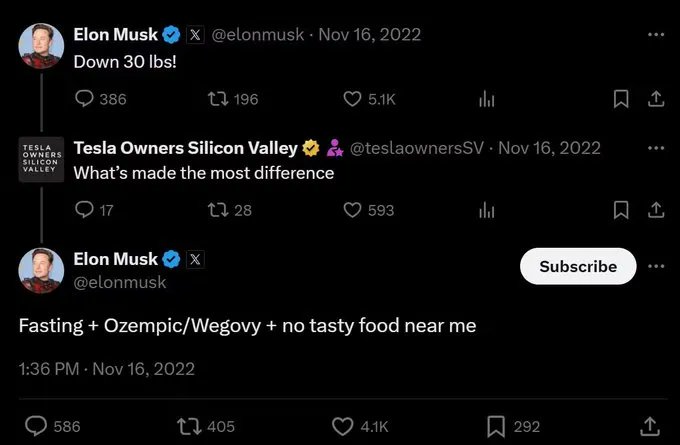Retweet the Fasting + Ozempic/Wegovy tweet
The image size is (680, 445).
click(x=187, y=426)
